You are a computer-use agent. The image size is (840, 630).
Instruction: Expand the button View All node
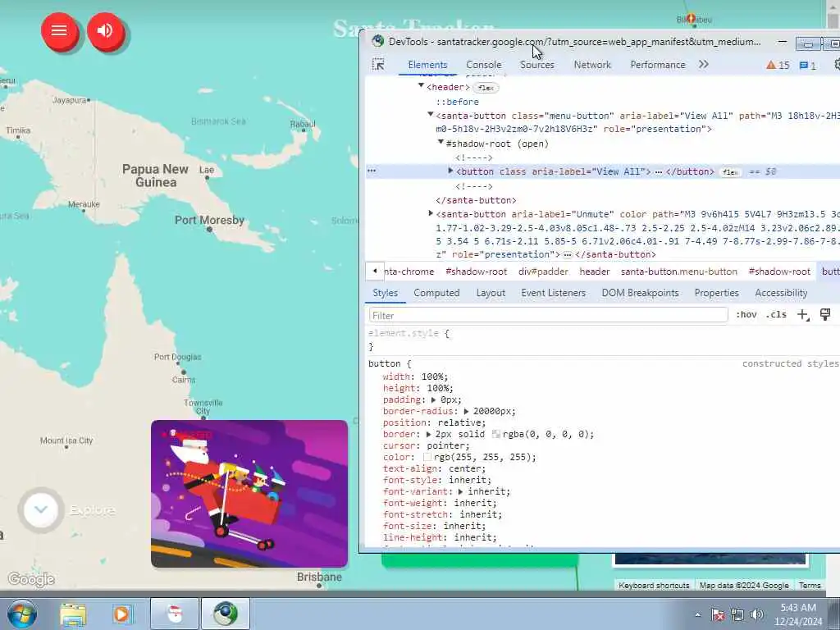(x=450, y=171)
